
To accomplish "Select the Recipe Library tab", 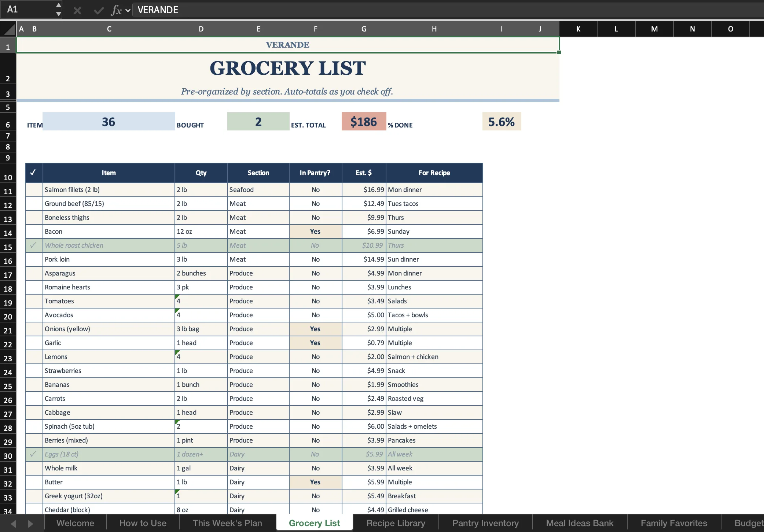I will (x=396, y=523).
